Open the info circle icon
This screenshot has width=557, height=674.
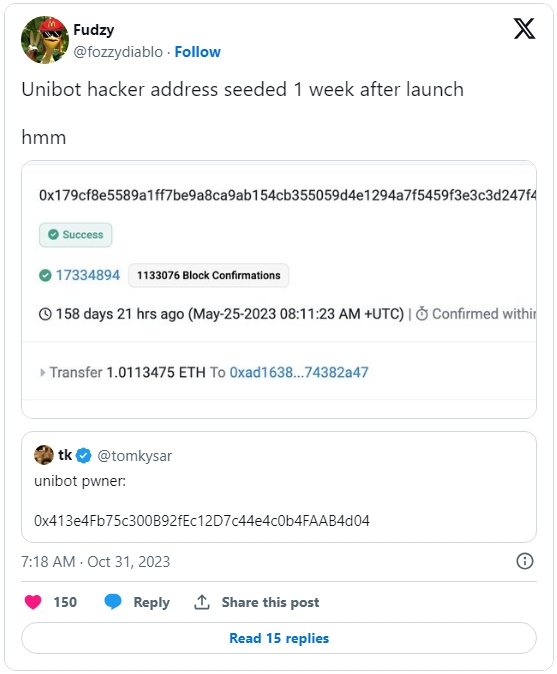525,561
